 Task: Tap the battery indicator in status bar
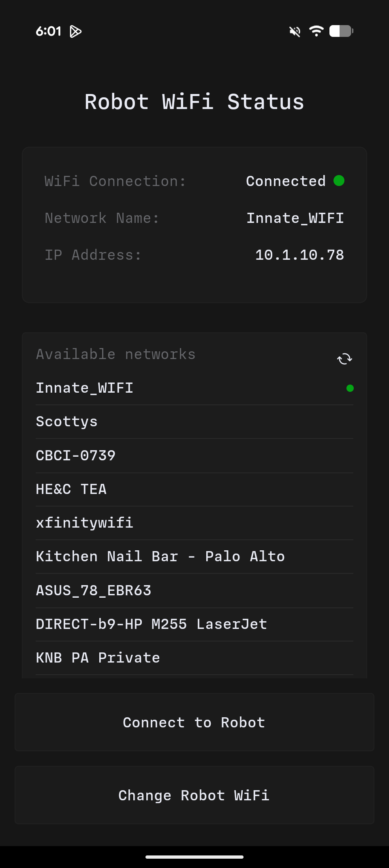pyautogui.click(x=341, y=31)
